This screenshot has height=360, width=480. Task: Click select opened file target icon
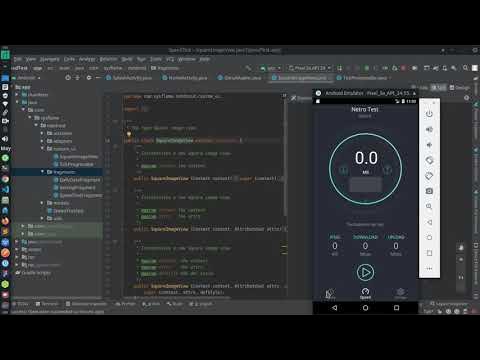pyautogui.click(x=68, y=78)
